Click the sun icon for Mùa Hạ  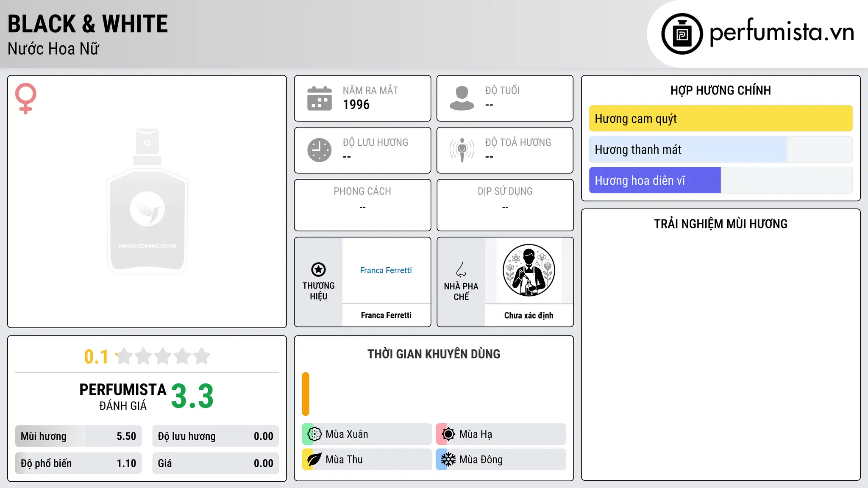pos(448,434)
